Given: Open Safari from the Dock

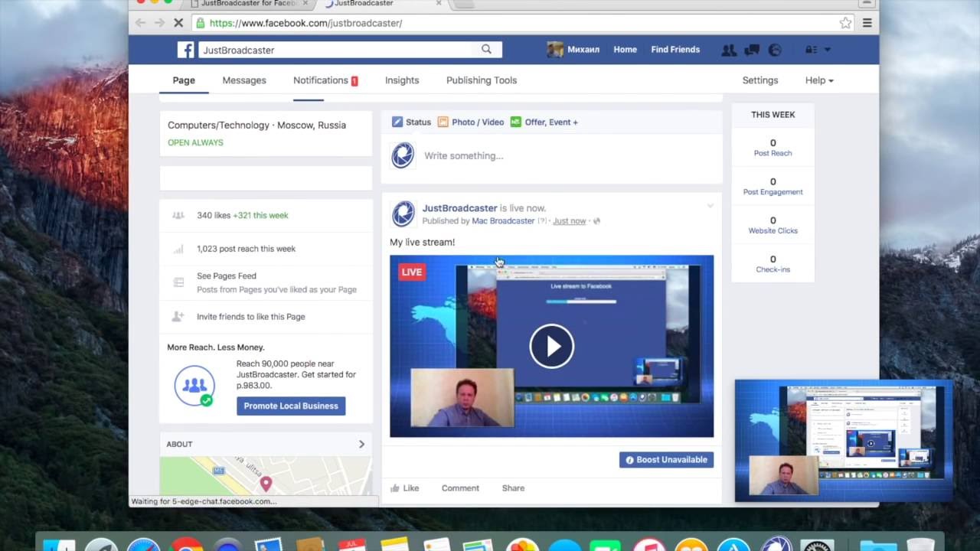Looking at the screenshot, I should 143,545.
